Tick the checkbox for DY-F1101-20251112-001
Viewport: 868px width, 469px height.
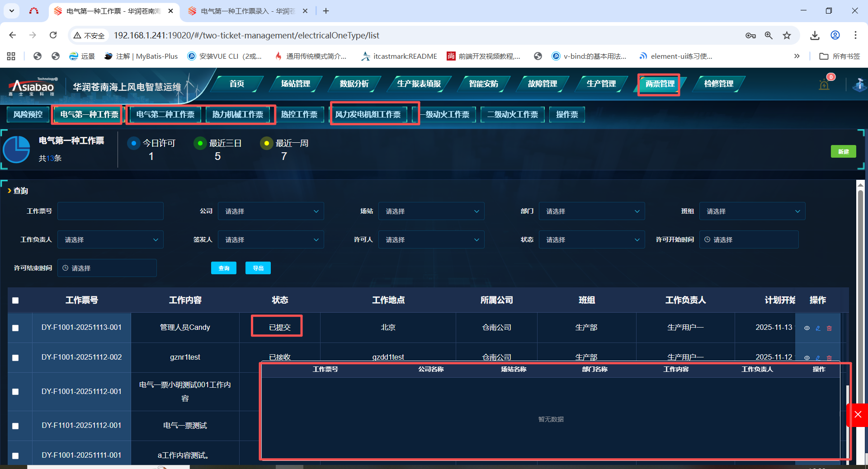coord(15,426)
